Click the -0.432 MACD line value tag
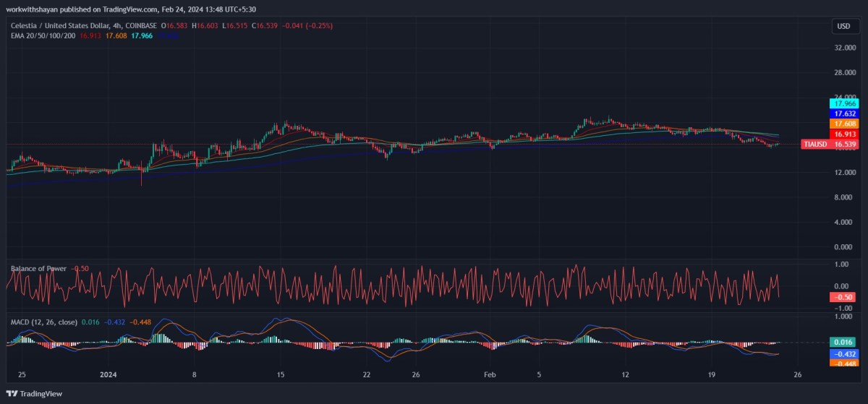 [843, 354]
